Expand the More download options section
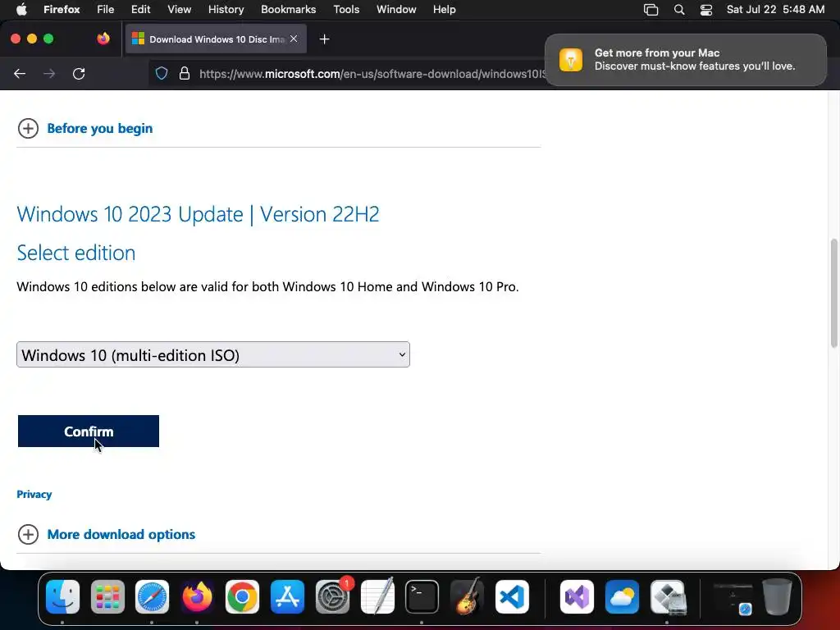 [x=28, y=534]
